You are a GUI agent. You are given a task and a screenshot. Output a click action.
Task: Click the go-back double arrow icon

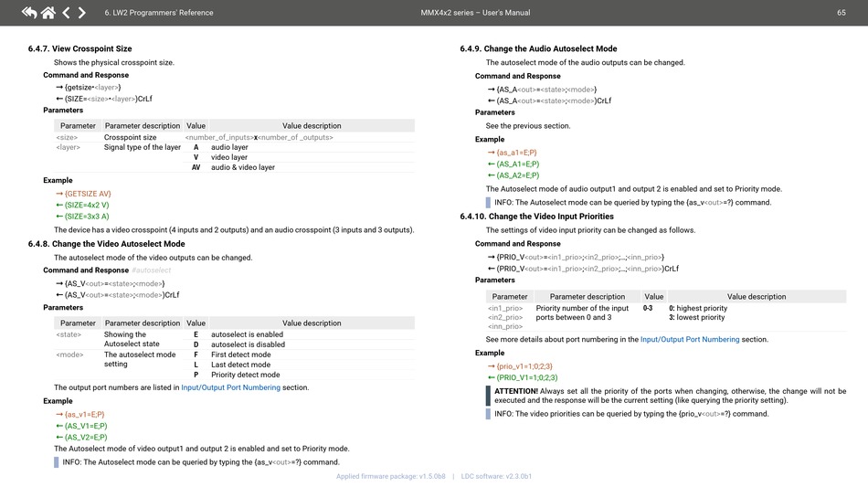pyautogui.click(x=29, y=13)
